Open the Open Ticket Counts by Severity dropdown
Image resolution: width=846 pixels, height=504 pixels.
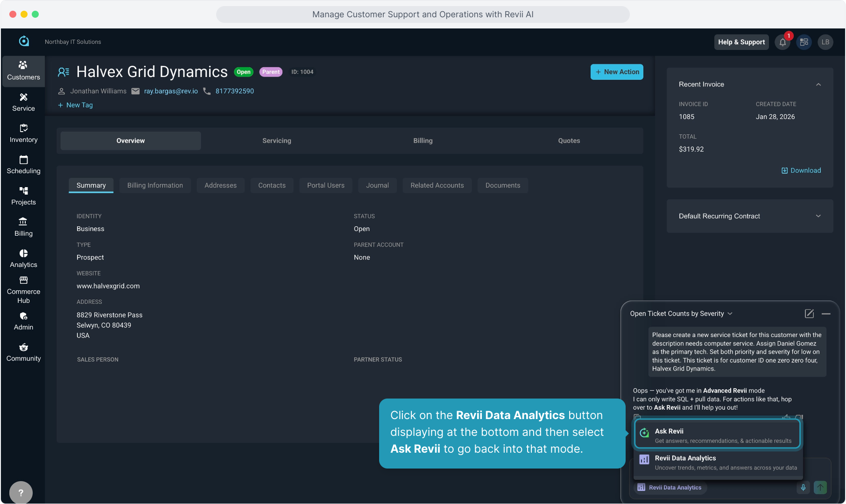pos(681,314)
